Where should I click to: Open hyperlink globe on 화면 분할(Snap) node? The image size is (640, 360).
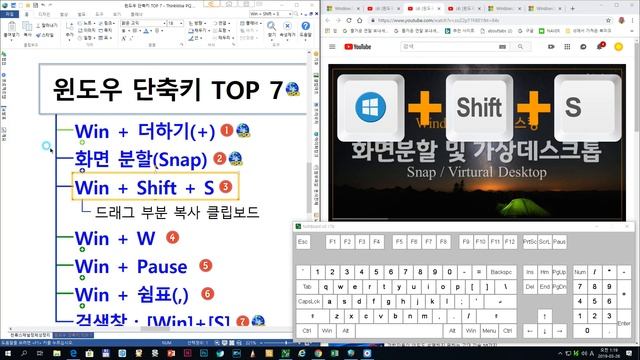[236, 159]
